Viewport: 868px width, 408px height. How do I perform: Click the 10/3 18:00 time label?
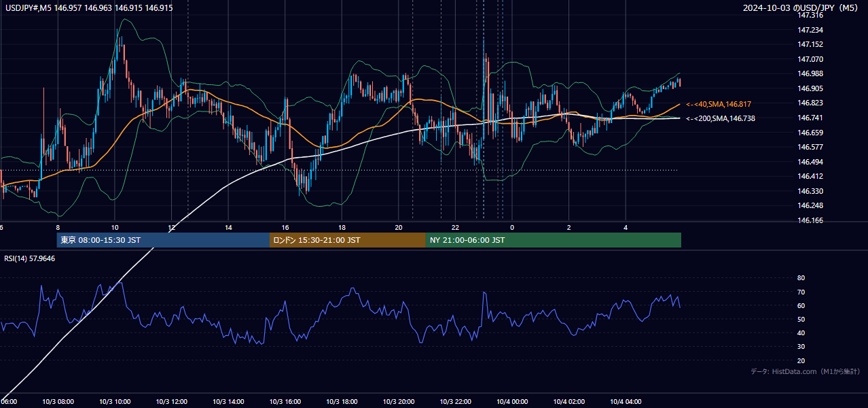point(342,402)
